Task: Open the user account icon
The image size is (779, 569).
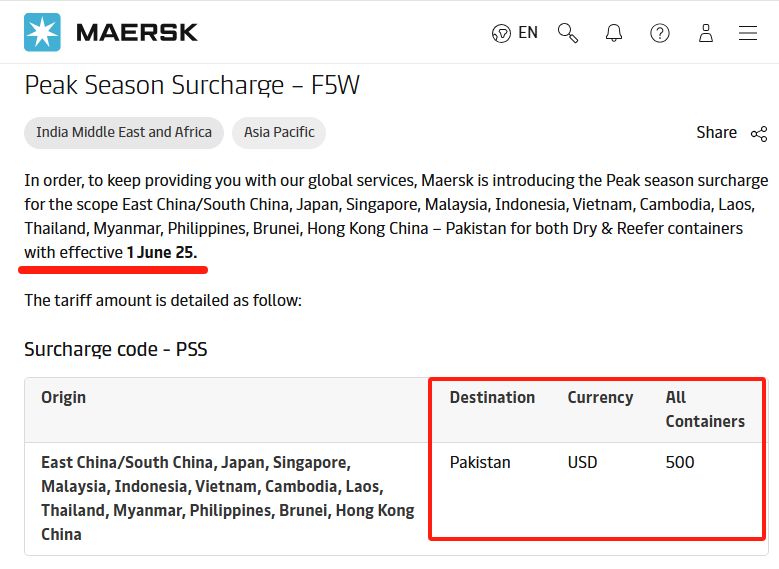Action: coord(706,33)
